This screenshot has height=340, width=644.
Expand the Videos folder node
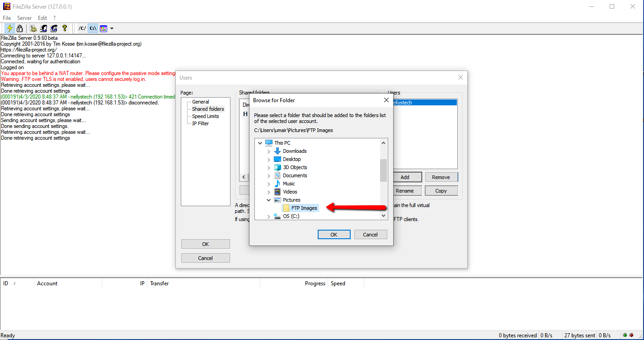[269, 192]
